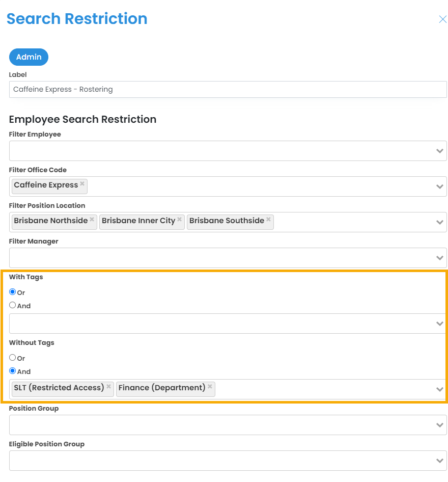Viewport: 448px width, 482px height.
Task: Select And under Without Tags
Action: coord(13,371)
